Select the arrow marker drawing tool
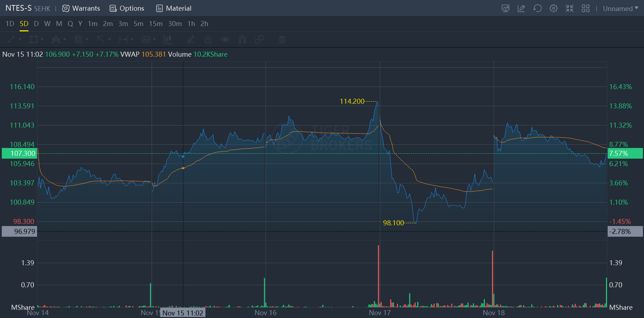This screenshot has height=318, width=644. (101, 39)
